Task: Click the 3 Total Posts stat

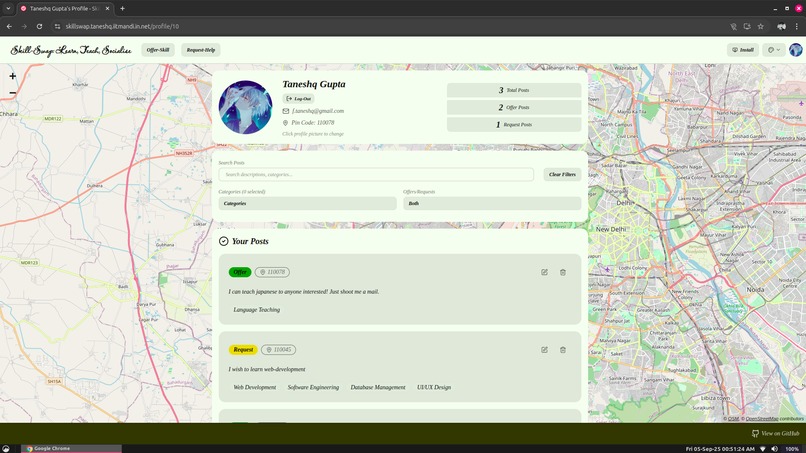Action: pyautogui.click(x=514, y=90)
